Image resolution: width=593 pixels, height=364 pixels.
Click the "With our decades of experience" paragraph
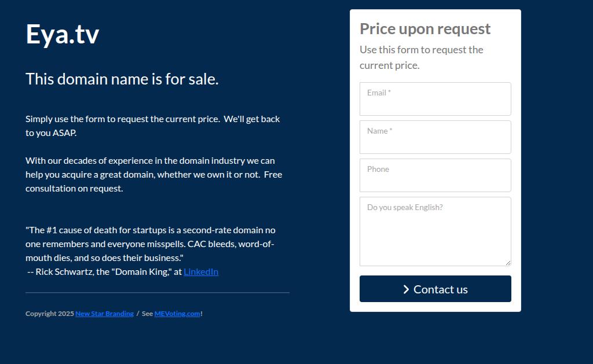[x=154, y=175]
